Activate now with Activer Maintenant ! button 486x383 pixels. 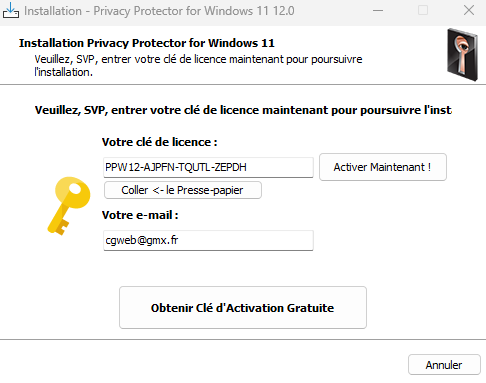(383, 167)
